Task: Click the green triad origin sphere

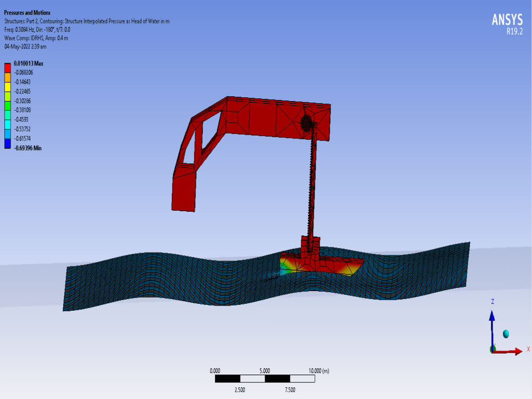Action: (x=492, y=348)
